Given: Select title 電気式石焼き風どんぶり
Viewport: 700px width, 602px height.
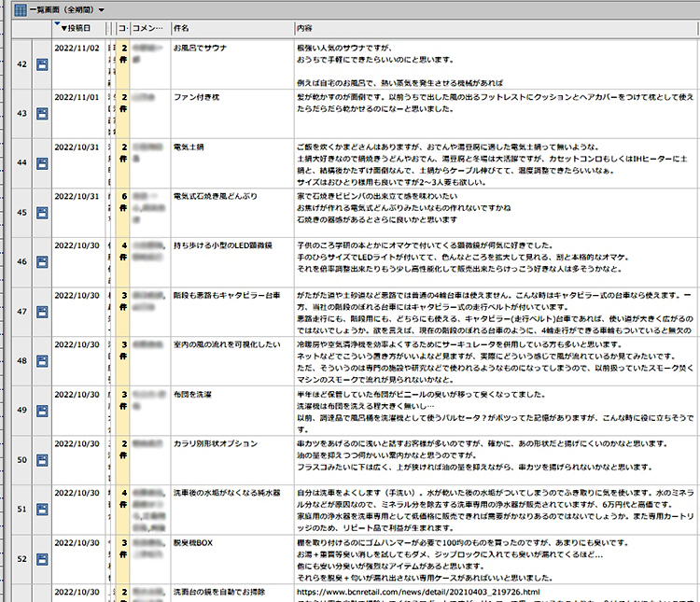Looking at the screenshot, I should [x=216, y=197].
